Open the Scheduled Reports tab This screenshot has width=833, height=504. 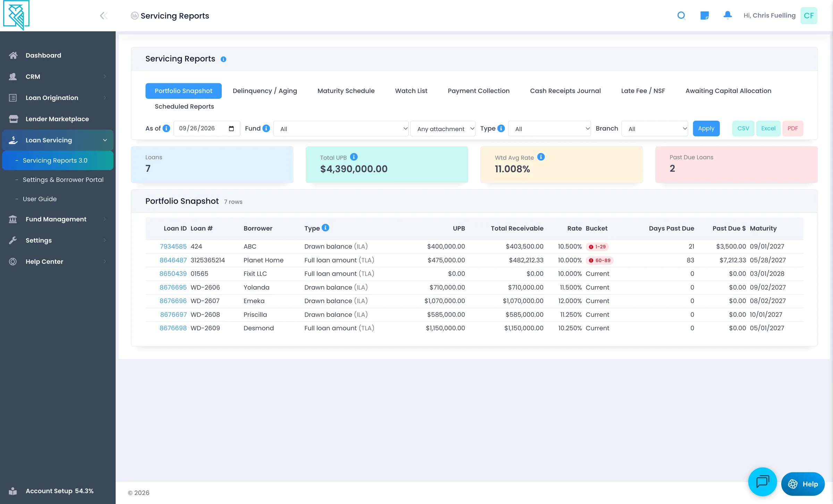pyautogui.click(x=184, y=106)
